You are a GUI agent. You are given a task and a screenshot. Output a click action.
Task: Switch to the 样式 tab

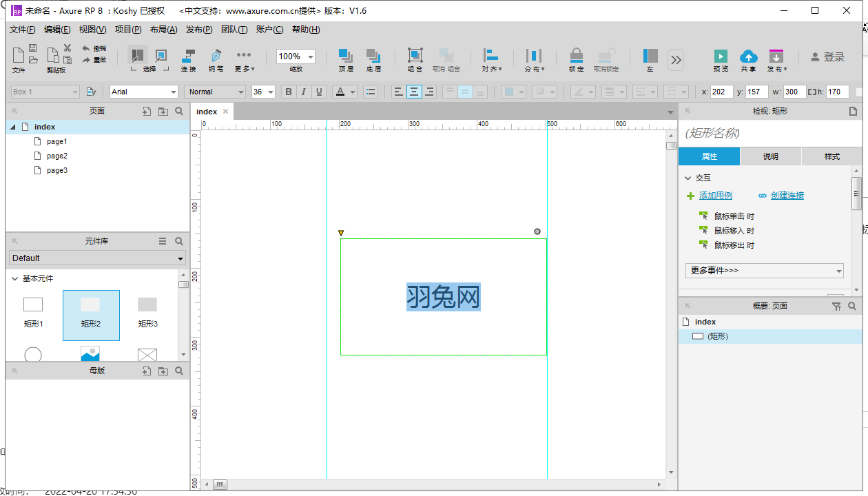point(832,156)
